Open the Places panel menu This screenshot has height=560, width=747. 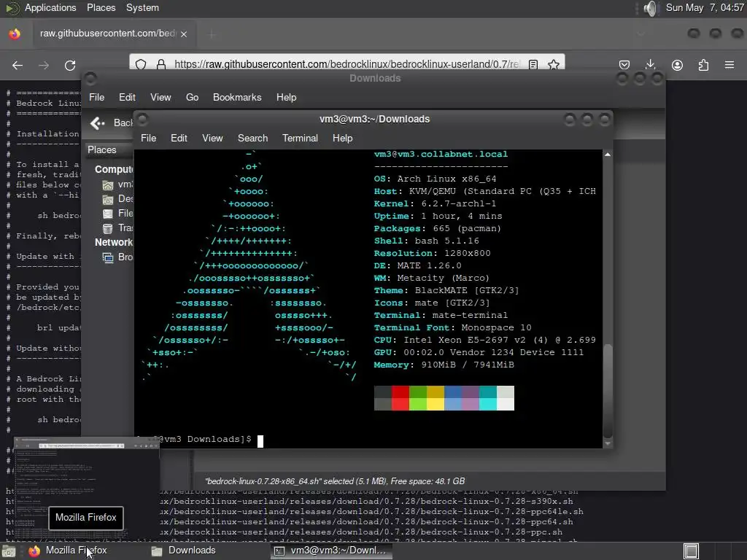(x=101, y=7)
